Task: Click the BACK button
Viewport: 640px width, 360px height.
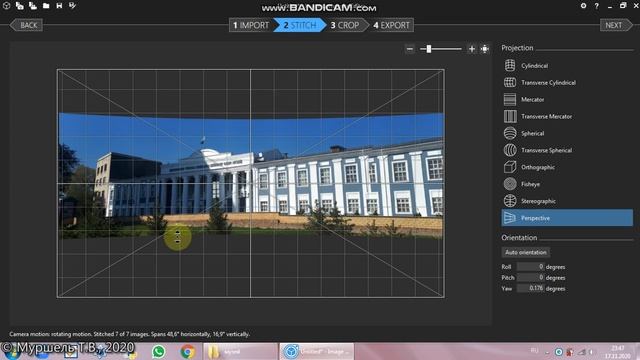Action: point(27,25)
